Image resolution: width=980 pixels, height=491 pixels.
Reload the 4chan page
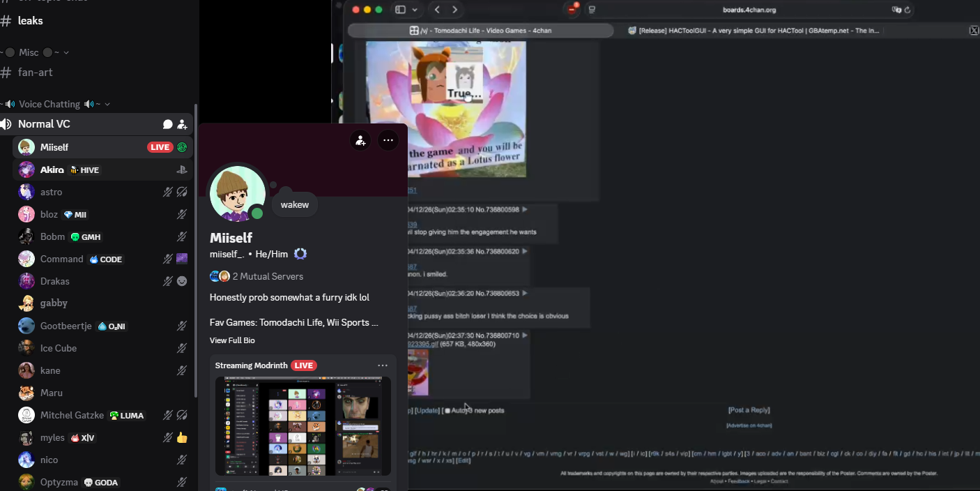908,10
